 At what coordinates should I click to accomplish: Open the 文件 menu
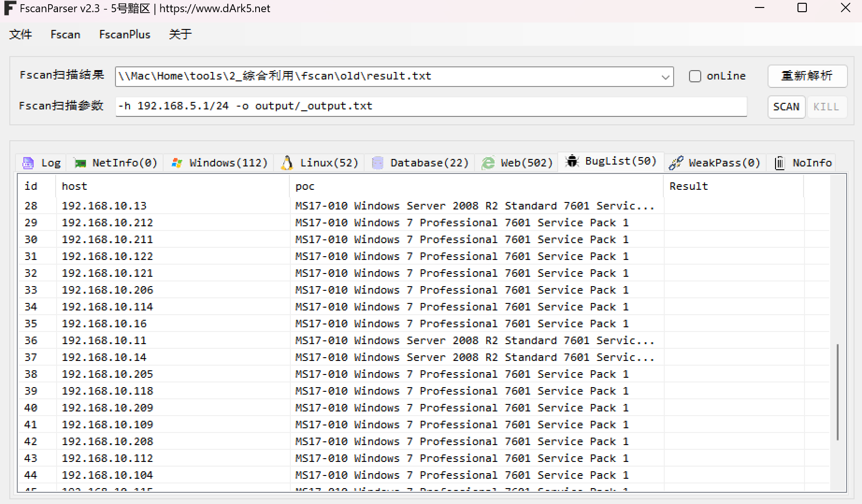[x=21, y=34]
